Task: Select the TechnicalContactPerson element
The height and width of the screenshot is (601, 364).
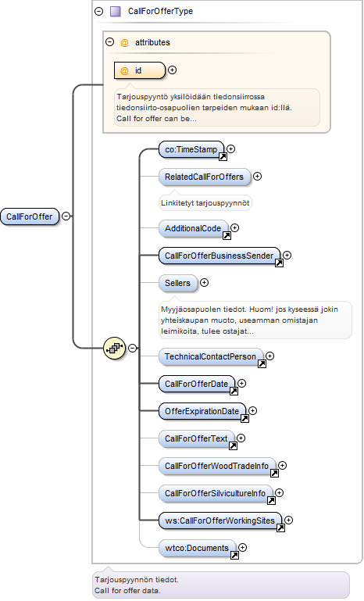Action: point(211,357)
